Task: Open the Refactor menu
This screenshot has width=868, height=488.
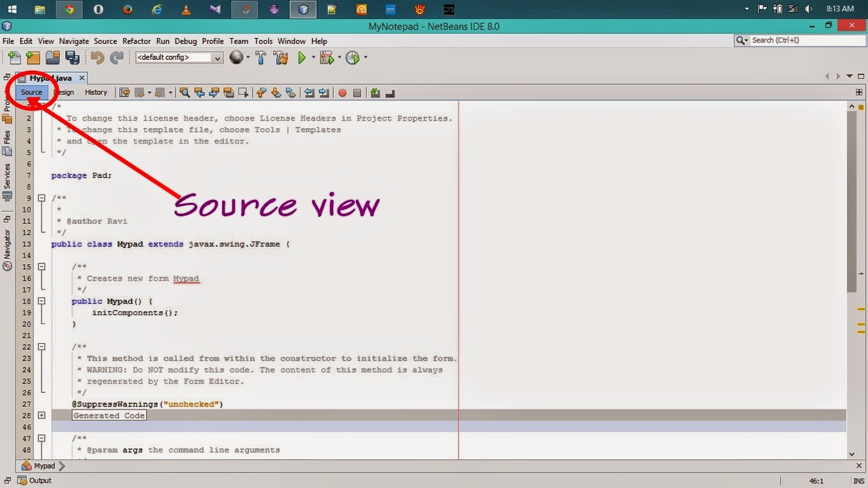Action: tap(137, 41)
